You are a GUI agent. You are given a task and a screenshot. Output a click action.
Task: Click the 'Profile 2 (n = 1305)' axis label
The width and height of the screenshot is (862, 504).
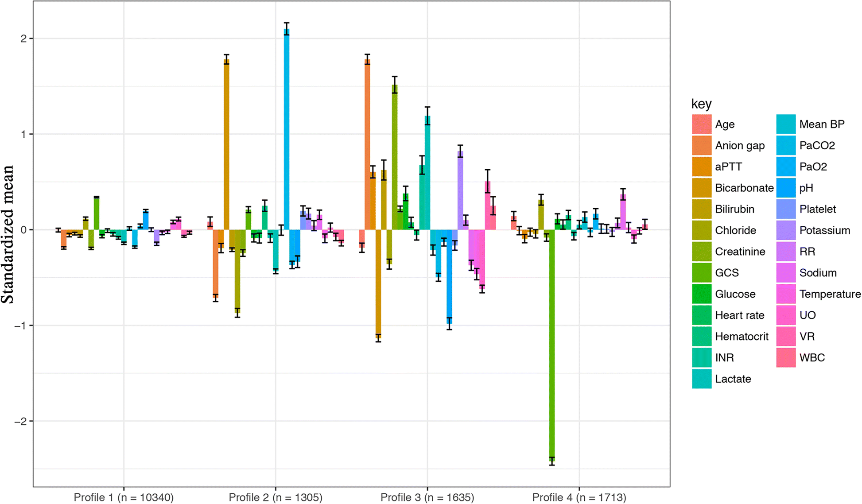point(276,497)
